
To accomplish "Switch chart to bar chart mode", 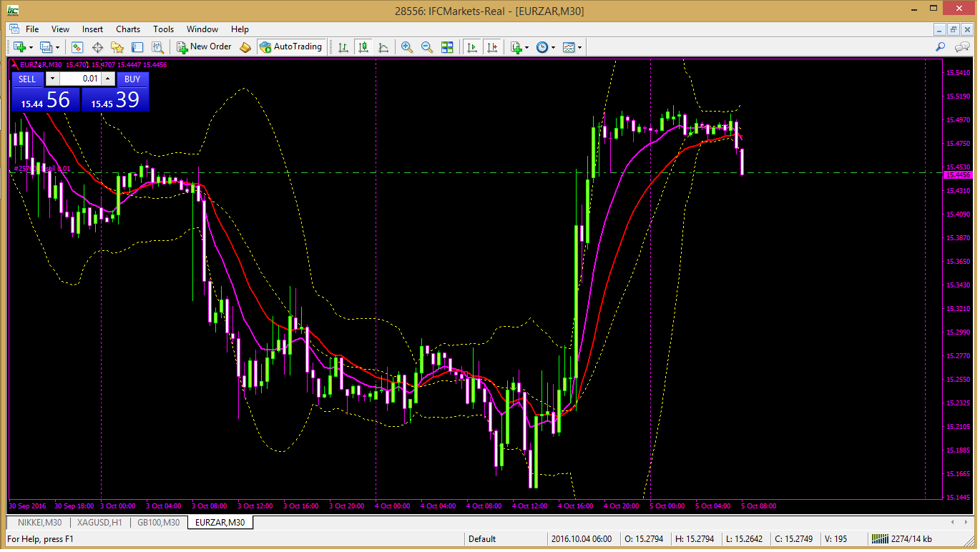I will pos(343,47).
